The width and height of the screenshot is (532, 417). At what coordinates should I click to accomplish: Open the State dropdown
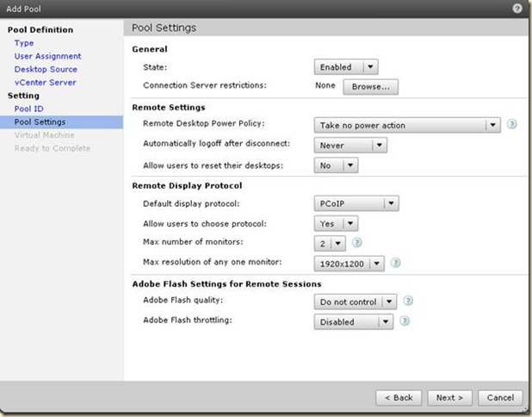coord(346,66)
